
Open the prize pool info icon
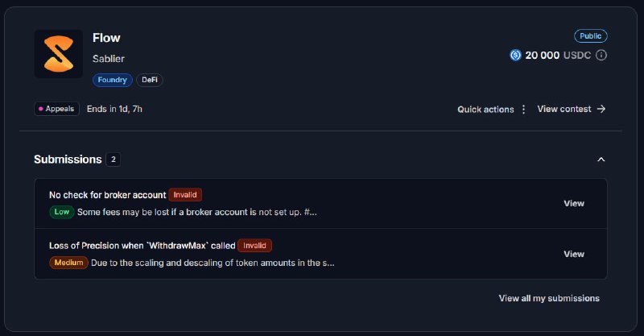[601, 55]
